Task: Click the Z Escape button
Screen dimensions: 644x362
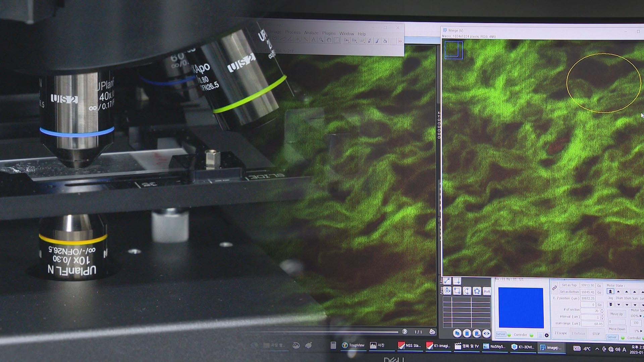Action: pyautogui.click(x=560, y=333)
